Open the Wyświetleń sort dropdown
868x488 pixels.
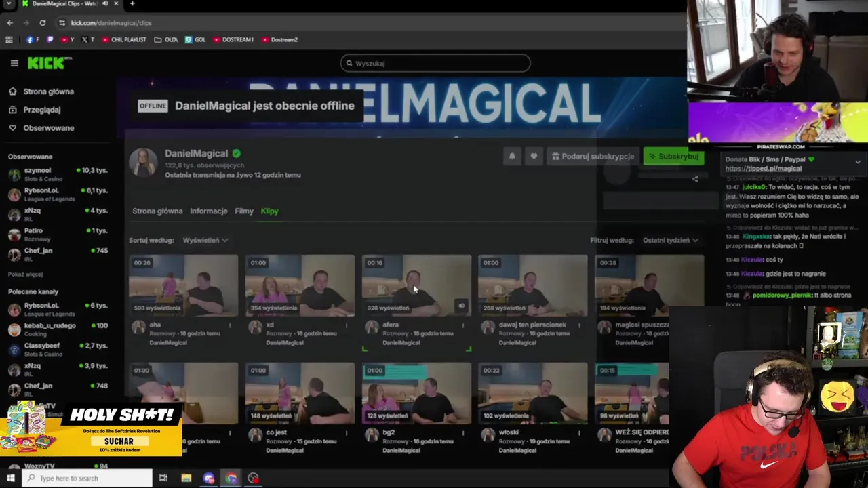coord(205,240)
